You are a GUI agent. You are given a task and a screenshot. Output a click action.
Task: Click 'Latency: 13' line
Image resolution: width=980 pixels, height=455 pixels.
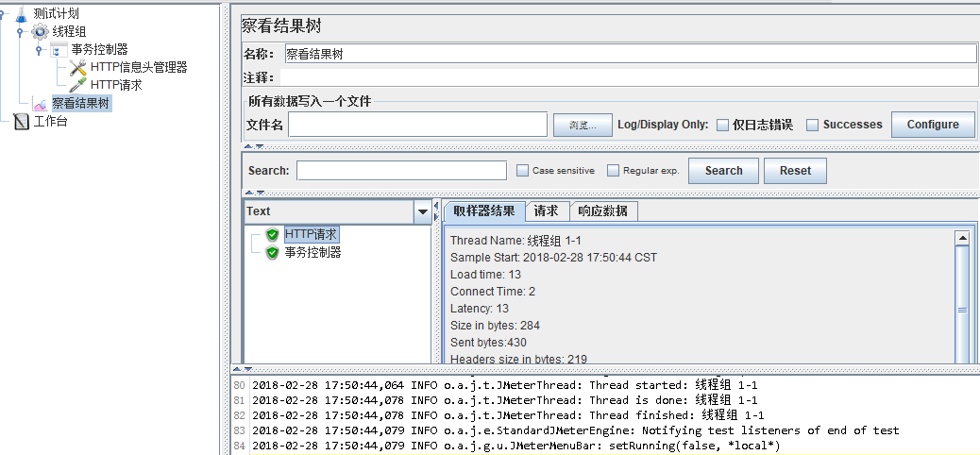click(480, 308)
